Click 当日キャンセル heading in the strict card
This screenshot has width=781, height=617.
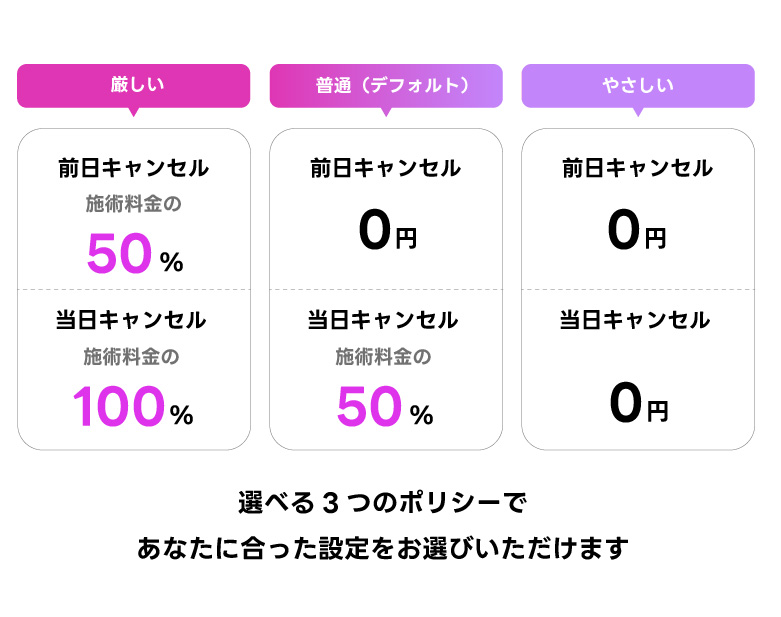pyautogui.click(x=131, y=320)
